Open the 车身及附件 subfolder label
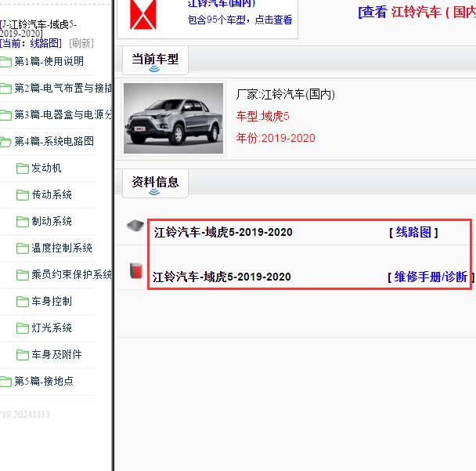 tap(57, 354)
